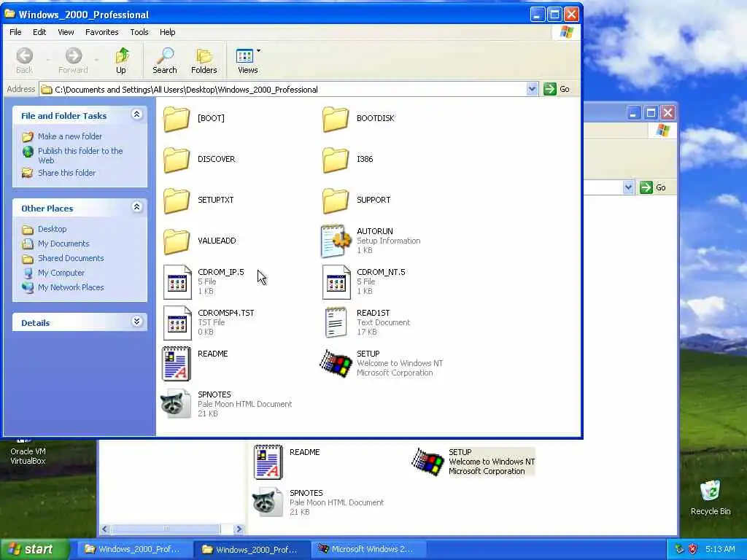Select the VALUEADD folder icon
Screen dimensions: 747x560
[x=177, y=241]
